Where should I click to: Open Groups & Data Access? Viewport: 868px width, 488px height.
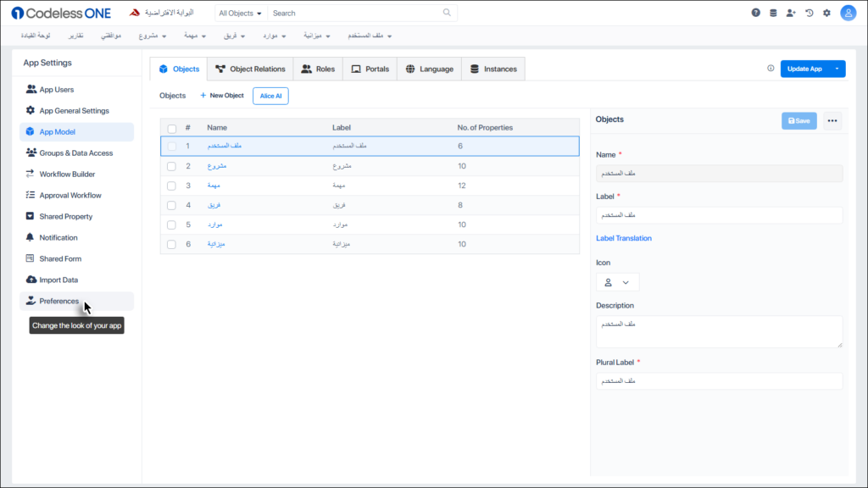[x=77, y=152]
